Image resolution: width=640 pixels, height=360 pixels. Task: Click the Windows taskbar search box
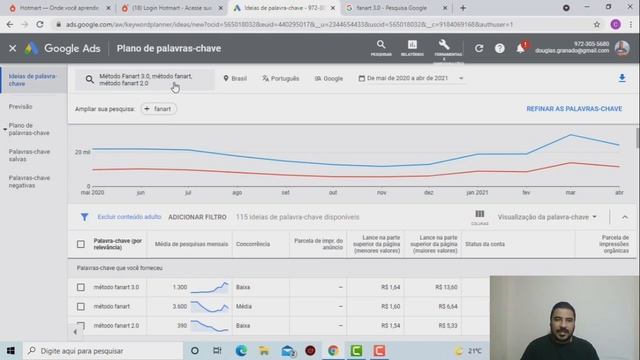tap(103, 351)
